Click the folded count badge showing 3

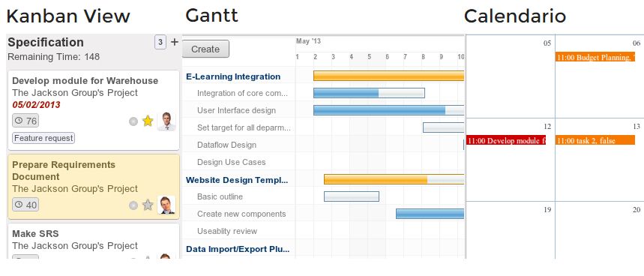click(x=160, y=42)
